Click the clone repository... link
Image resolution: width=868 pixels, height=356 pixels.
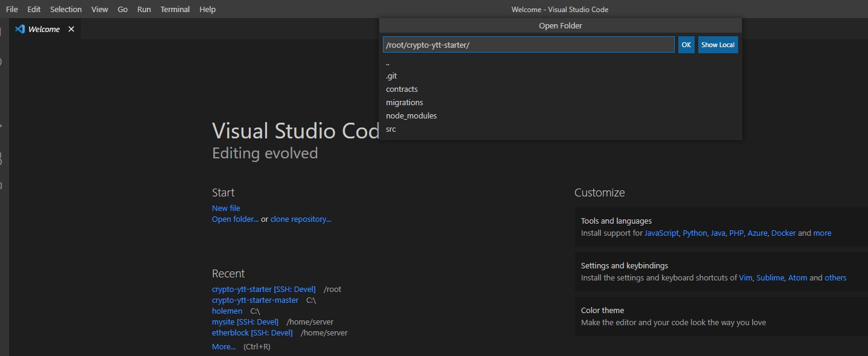coord(301,219)
